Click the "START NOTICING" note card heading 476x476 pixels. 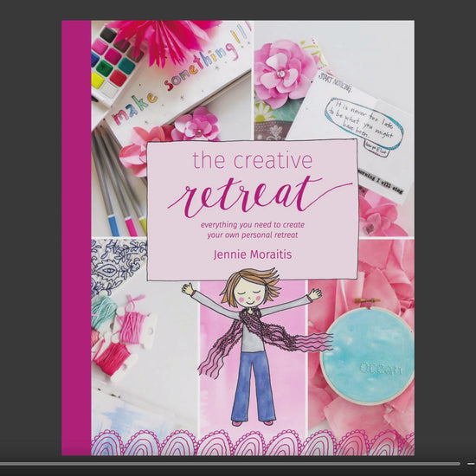pos(335,82)
